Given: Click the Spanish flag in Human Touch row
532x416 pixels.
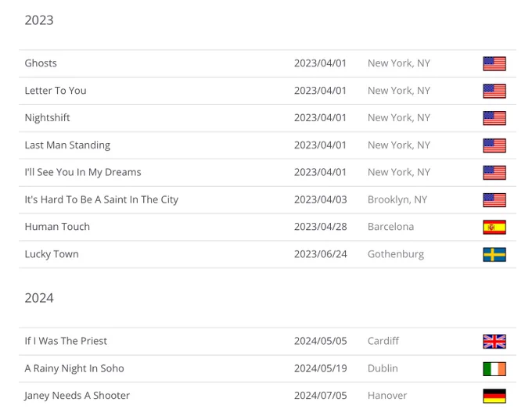Looking at the screenshot, I should click(x=494, y=227).
